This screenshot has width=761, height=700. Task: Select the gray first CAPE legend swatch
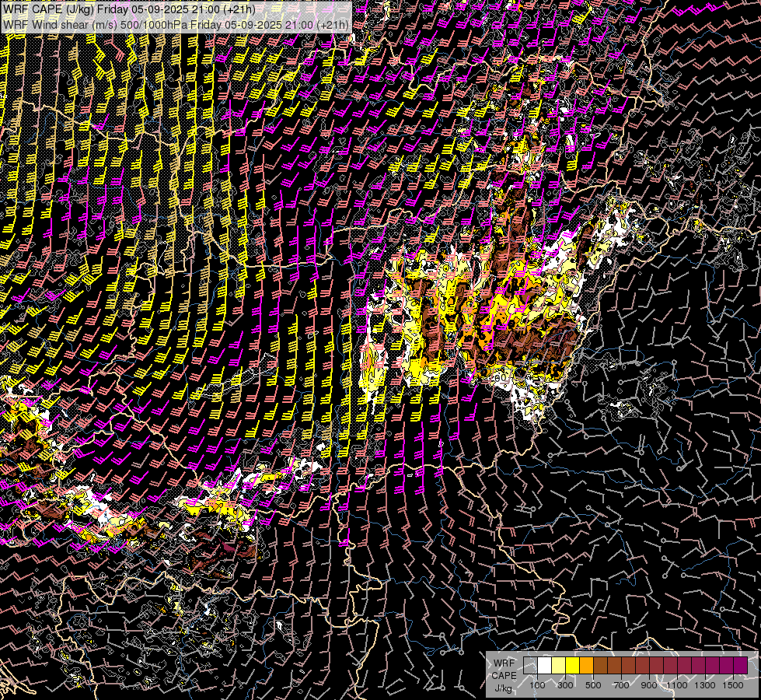[x=530, y=665]
